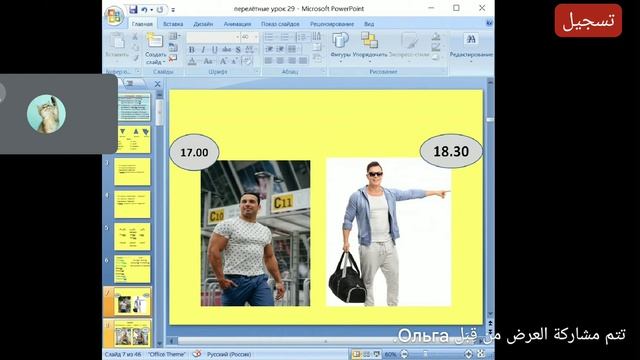Switch to the Дизайн tab
Screen dimensions: 640x360
click(203, 24)
